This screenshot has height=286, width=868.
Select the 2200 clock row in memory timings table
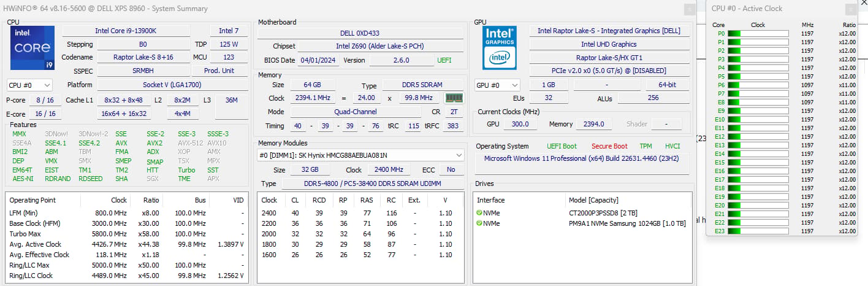click(x=360, y=224)
